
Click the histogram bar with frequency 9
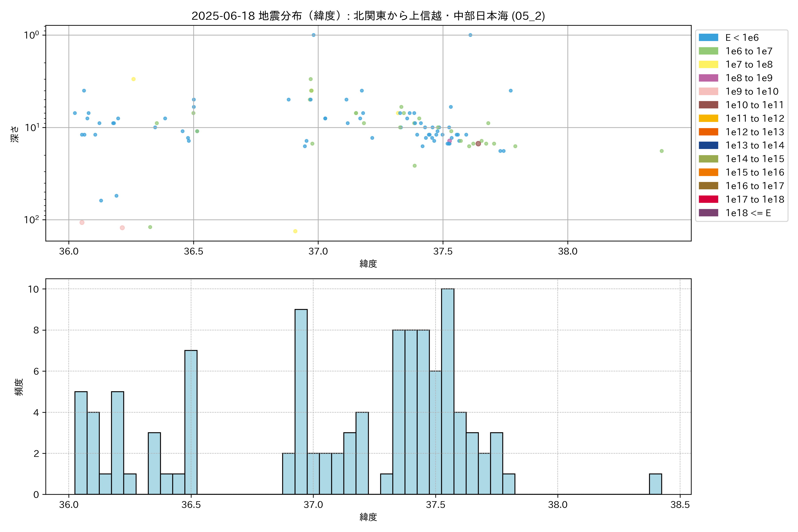pyautogui.click(x=301, y=402)
